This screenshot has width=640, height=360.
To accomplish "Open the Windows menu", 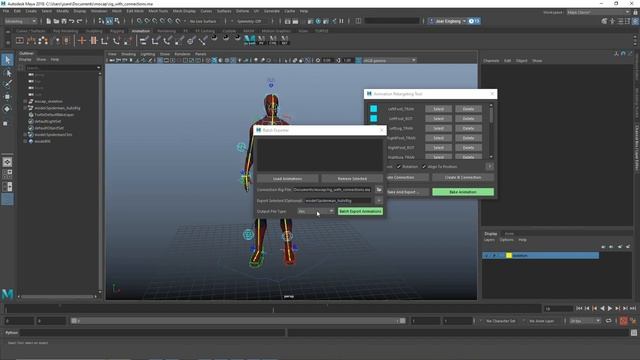I will coord(99,11).
